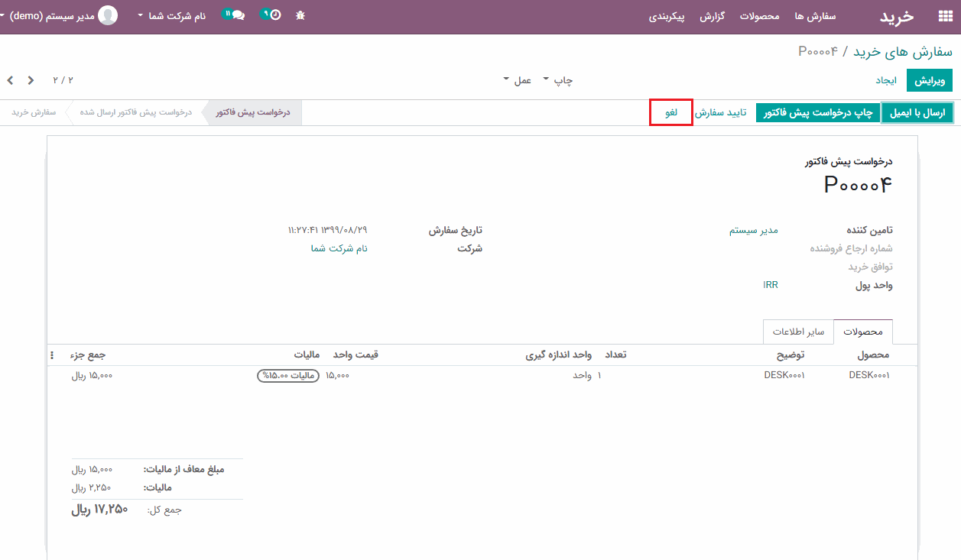This screenshot has width=961, height=560.
Task: Sort by توضیح column header
Action: (x=791, y=355)
